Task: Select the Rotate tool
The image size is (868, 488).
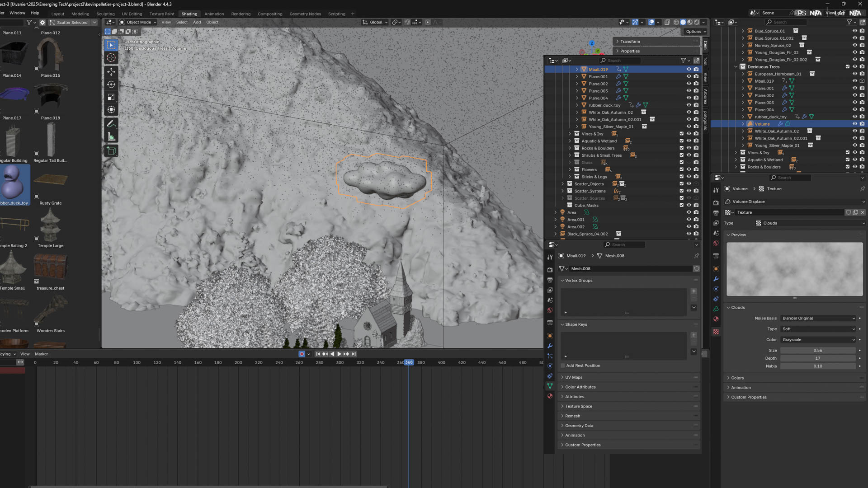Action: pos(111,84)
